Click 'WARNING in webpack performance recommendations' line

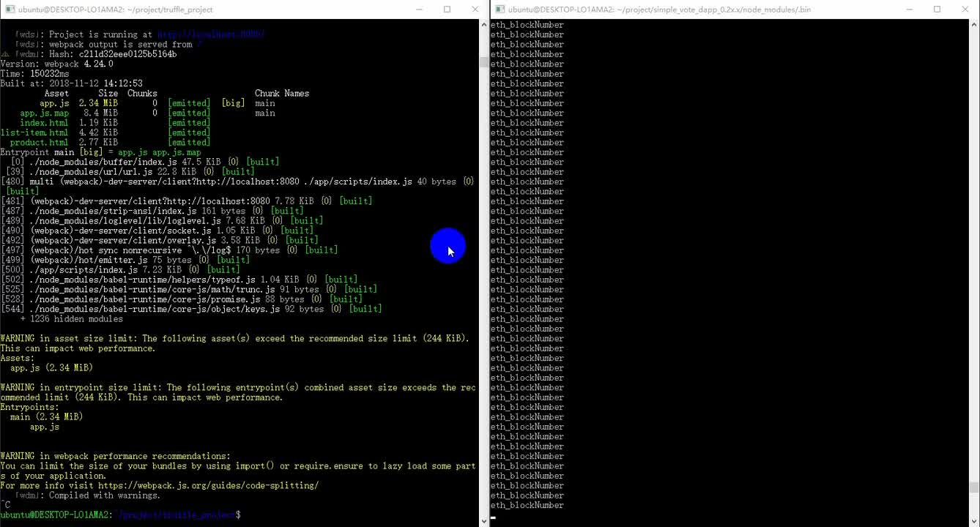click(115, 456)
